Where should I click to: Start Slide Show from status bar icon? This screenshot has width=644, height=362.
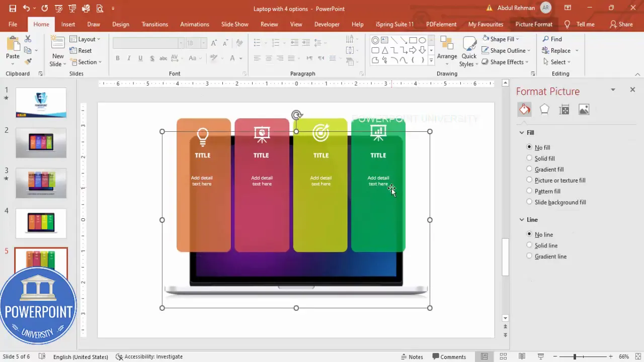[541, 356]
